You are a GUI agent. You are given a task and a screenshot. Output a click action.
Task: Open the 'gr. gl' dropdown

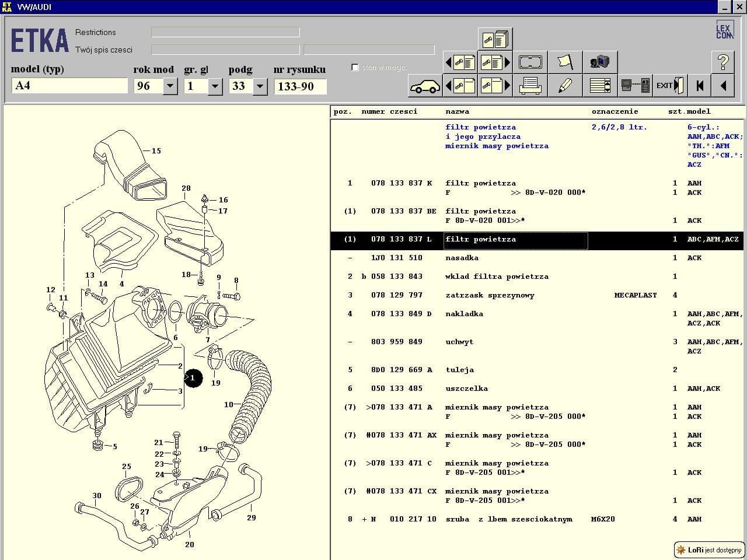click(x=215, y=86)
